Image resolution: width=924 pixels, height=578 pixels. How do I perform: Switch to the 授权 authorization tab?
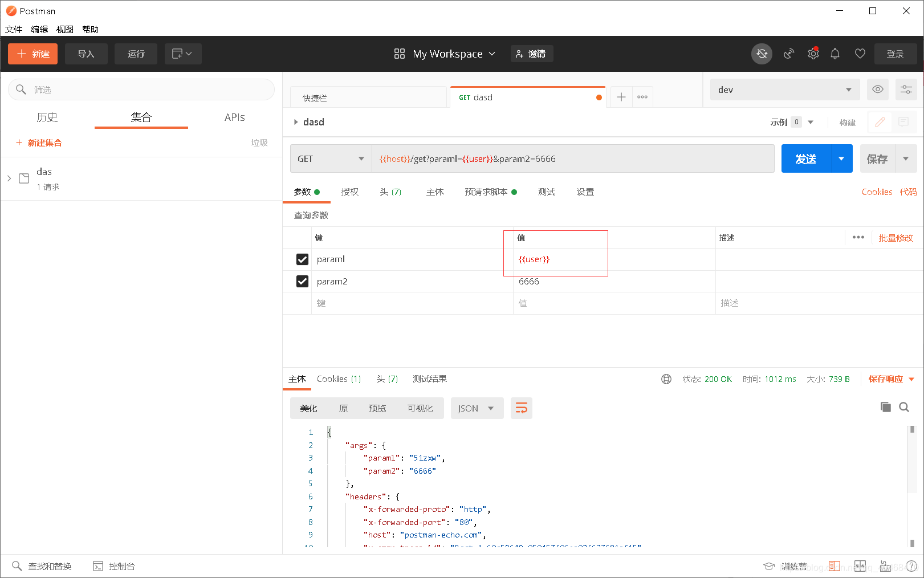coord(350,192)
